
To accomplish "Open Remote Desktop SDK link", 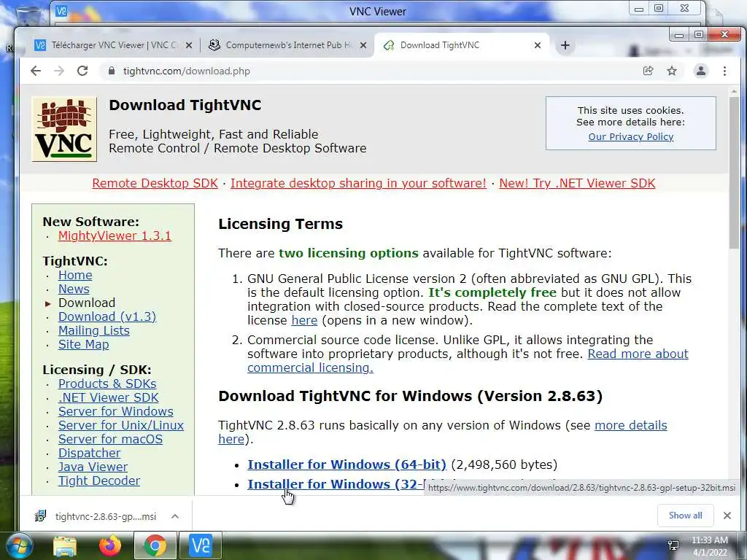I will [155, 183].
